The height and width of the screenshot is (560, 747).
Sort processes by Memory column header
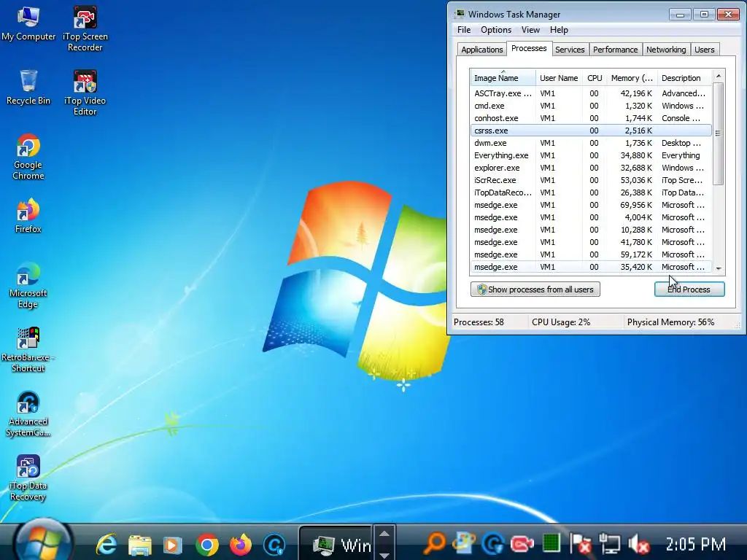pos(632,77)
